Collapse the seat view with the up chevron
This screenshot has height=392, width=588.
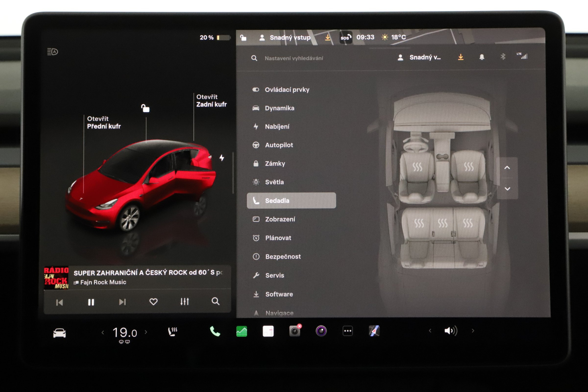click(x=507, y=167)
